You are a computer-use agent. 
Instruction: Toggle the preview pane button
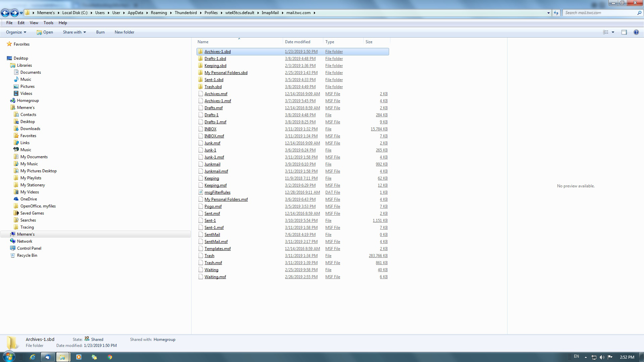624,32
